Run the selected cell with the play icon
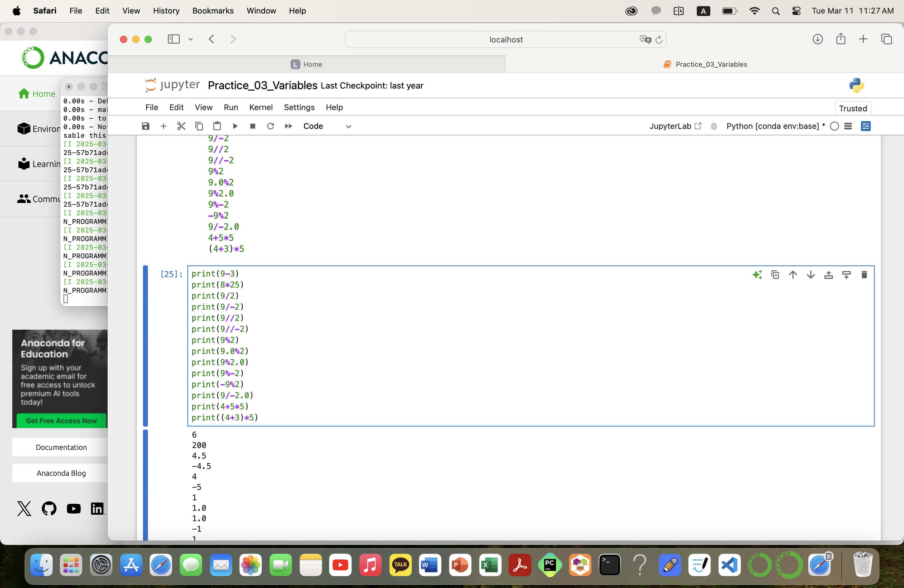 pos(235,126)
